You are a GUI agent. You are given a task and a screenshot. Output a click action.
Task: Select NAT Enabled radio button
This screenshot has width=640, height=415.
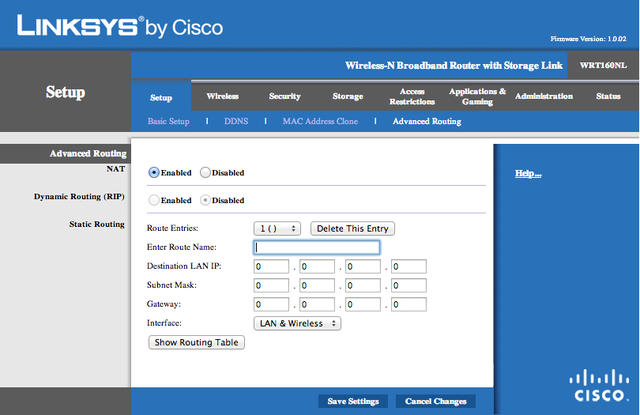[154, 173]
